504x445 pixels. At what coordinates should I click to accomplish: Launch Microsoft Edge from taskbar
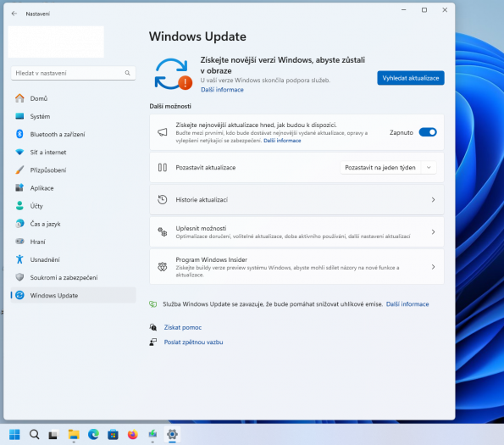[93, 434]
